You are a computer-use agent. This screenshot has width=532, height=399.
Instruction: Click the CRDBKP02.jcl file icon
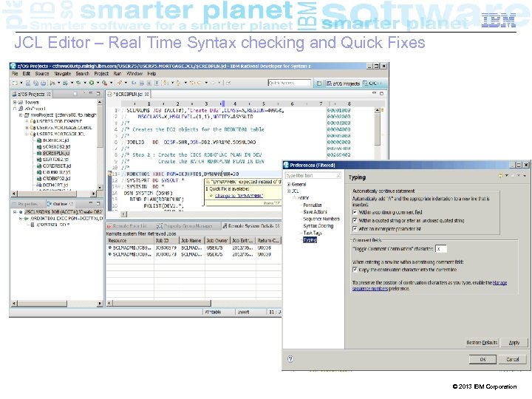point(39,179)
